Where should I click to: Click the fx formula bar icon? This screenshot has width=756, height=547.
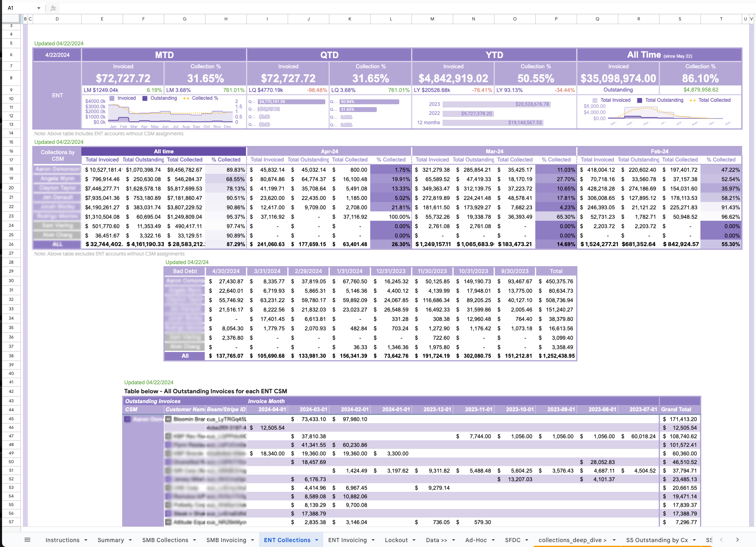(x=53, y=8)
